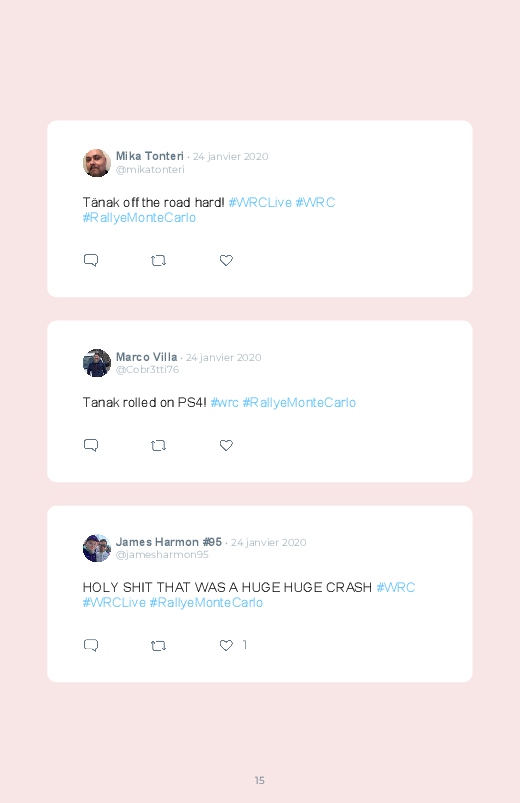Retweet James Harmon's crash tweet
Screen dimensions: 520x803
pyautogui.click(x=158, y=646)
